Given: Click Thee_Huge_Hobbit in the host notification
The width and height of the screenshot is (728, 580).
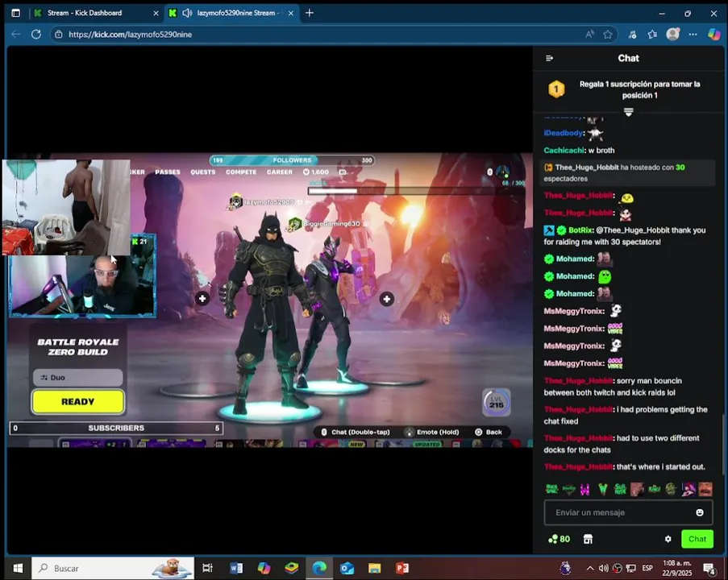Looking at the screenshot, I should click(x=587, y=168).
